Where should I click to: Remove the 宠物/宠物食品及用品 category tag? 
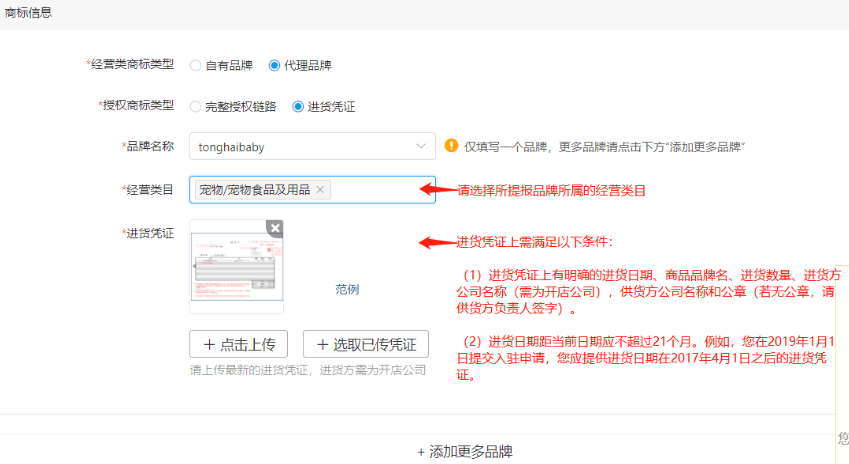(320, 190)
